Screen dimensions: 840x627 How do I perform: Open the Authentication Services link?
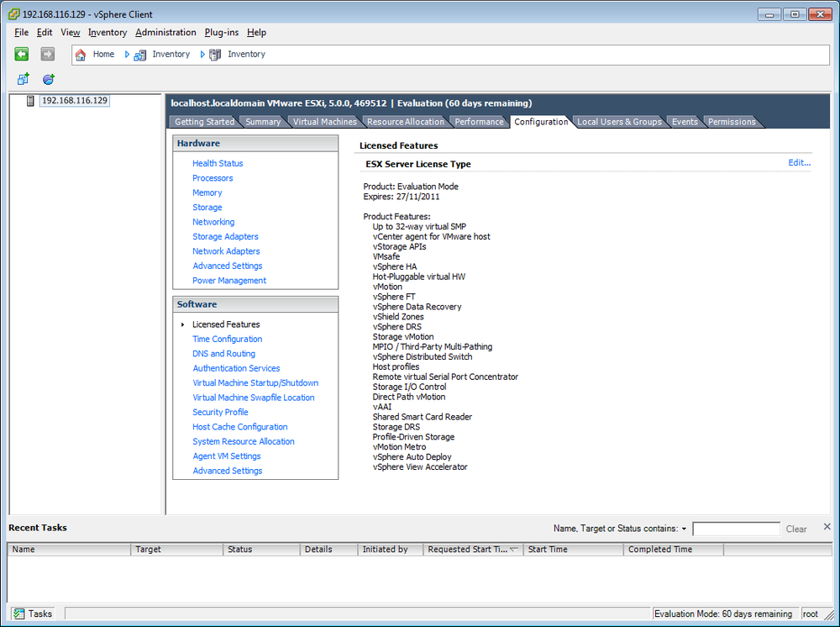click(236, 368)
